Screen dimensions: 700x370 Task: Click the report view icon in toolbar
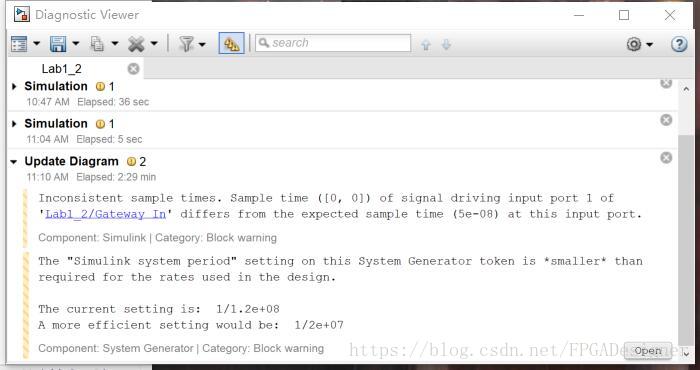point(19,44)
